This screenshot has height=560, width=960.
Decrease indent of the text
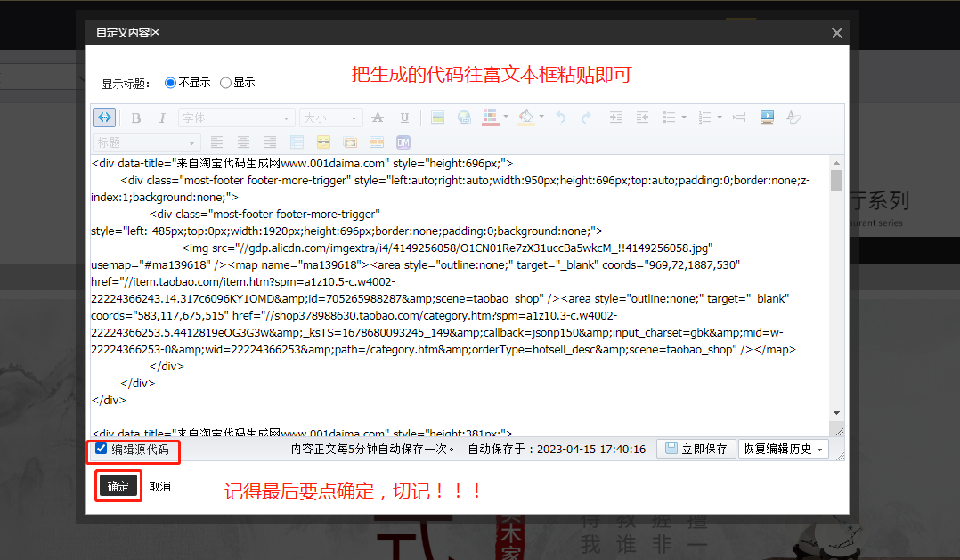click(641, 118)
